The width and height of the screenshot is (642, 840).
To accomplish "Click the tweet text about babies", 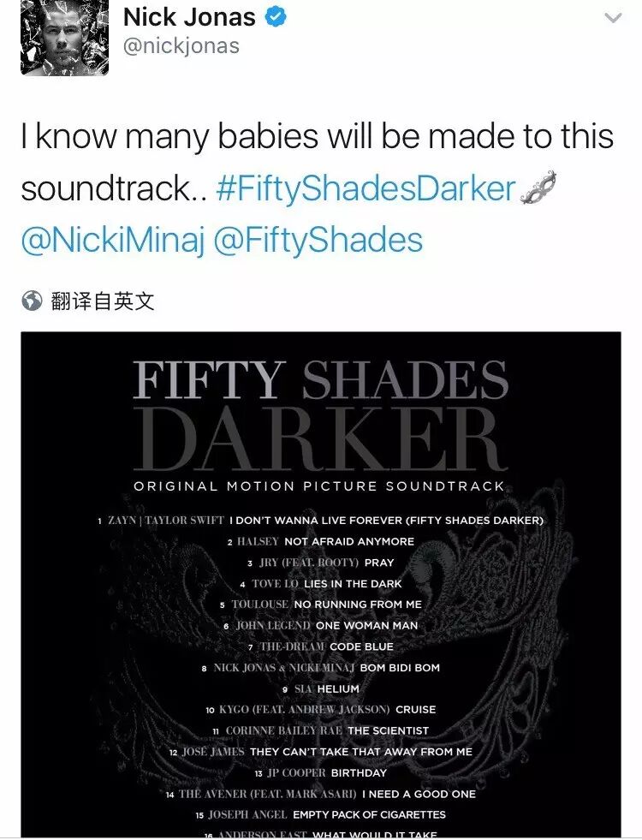I will [x=317, y=163].
